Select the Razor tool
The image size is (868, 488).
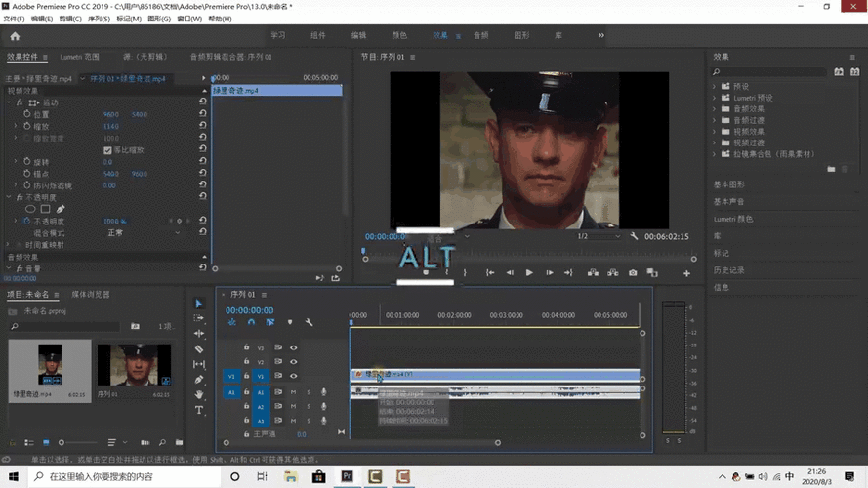(x=199, y=349)
